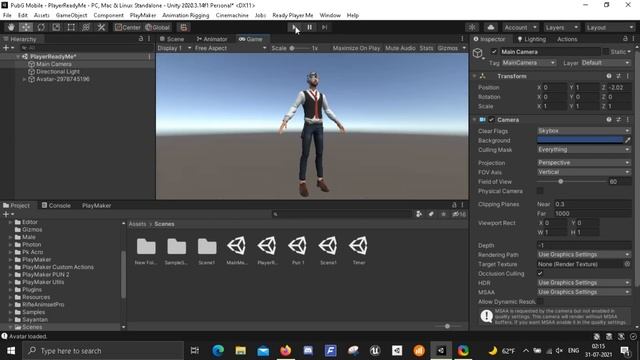Click Scenes in Assets breadcrumb
Screen dimensions: 640x360
point(164,224)
